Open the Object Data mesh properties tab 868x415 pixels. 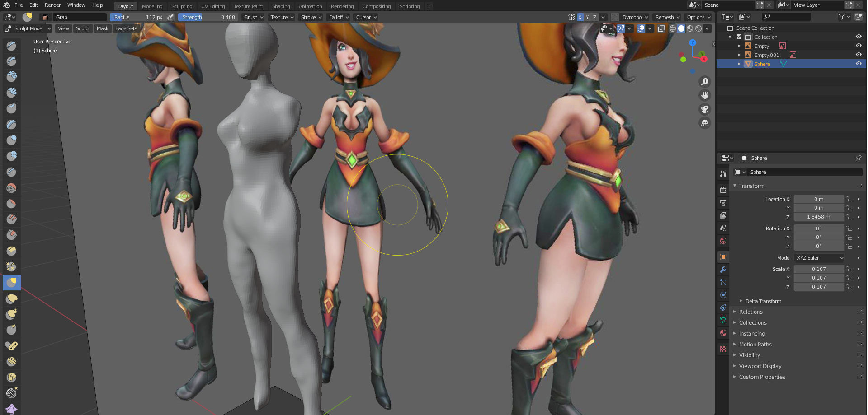coord(723,320)
